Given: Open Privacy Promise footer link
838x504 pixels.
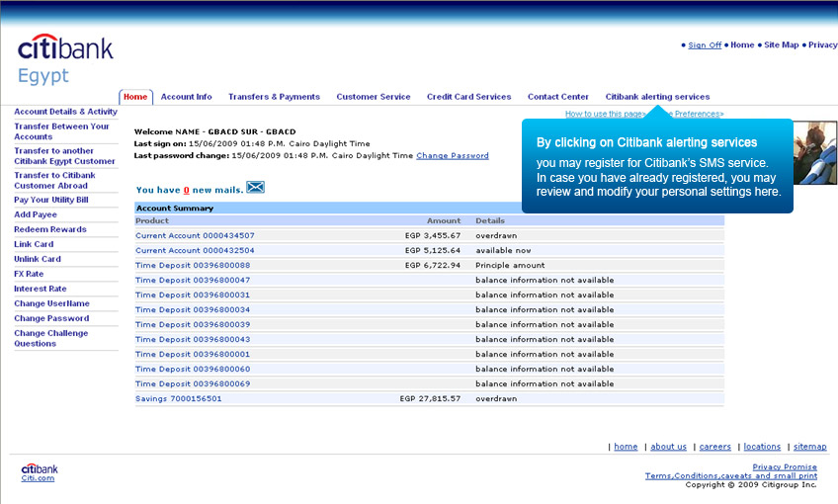Looking at the screenshot, I should [x=785, y=466].
